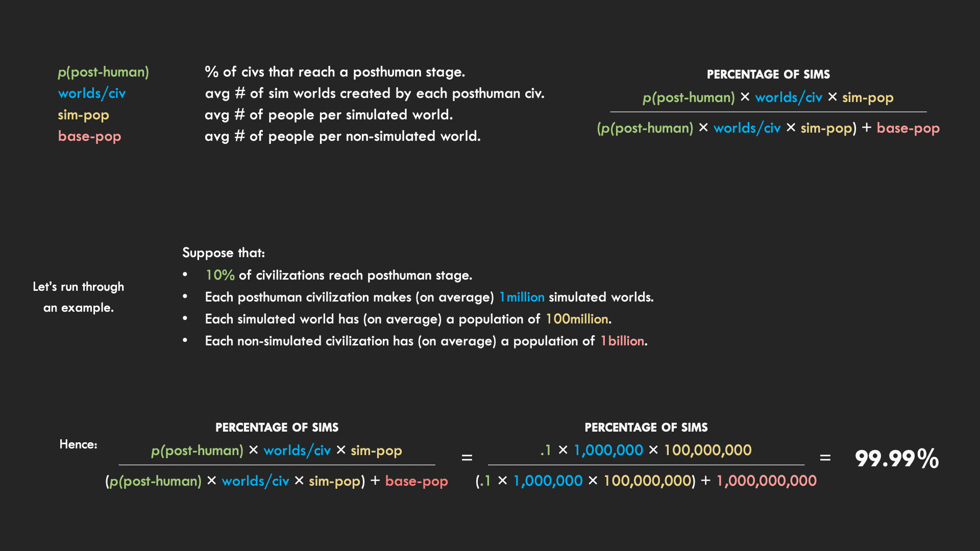Select the green "10%" value
Viewport: 980px width, 551px height.
(x=220, y=275)
